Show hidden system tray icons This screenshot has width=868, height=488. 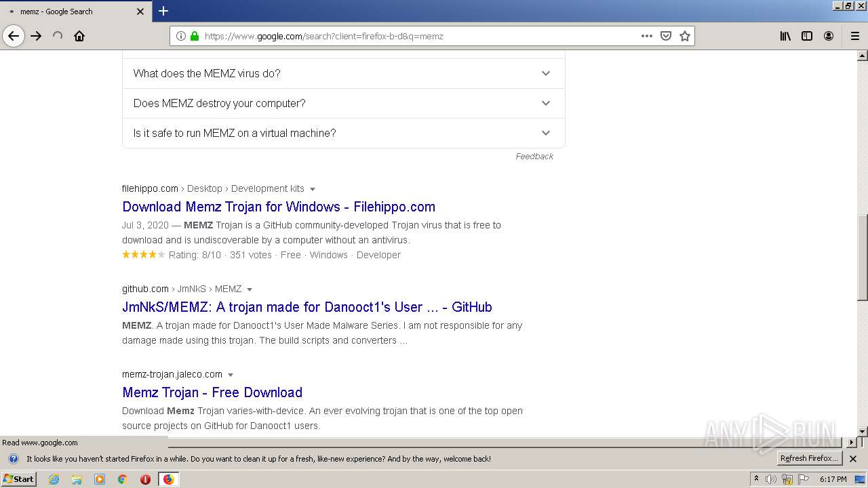click(756, 479)
